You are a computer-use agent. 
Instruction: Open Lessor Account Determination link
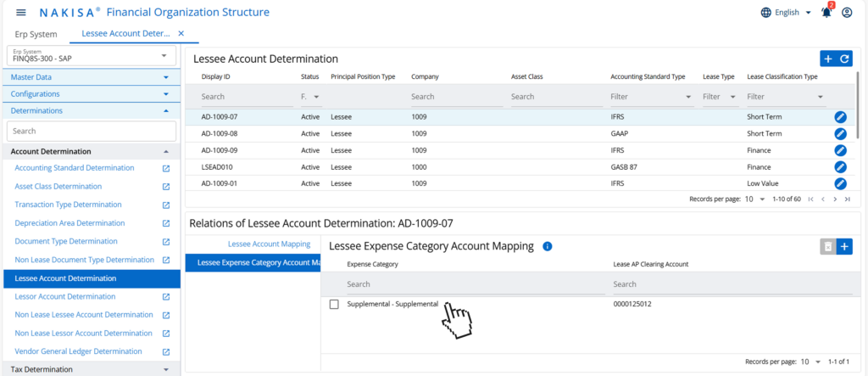click(65, 297)
